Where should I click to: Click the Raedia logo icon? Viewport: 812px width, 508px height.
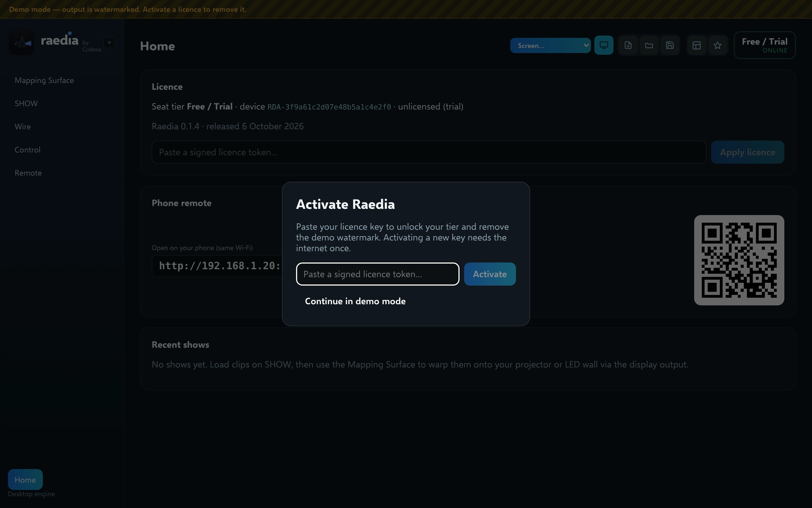pos(21,42)
